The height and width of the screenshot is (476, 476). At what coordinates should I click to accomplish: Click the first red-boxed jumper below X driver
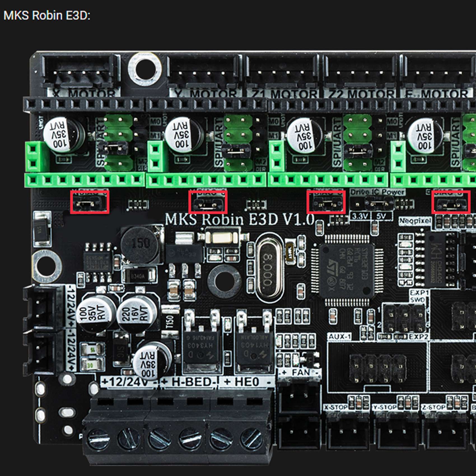90,202
